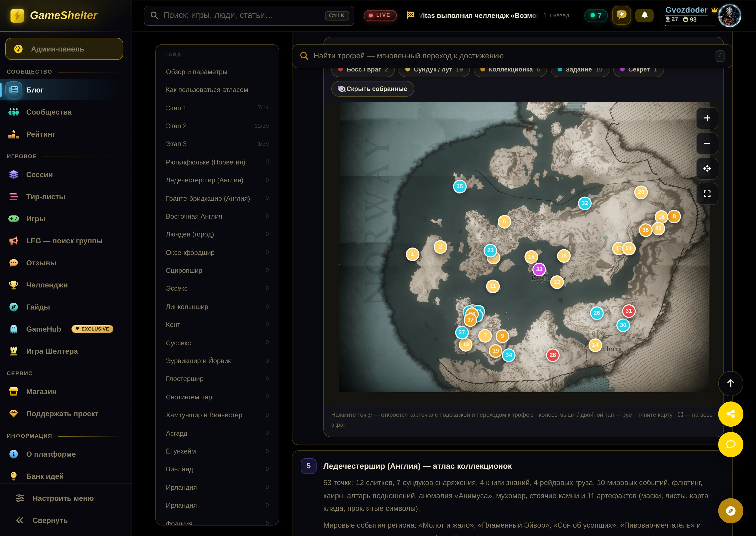Focus the main search field
This screenshot has height=536, width=756.
(x=249, y=16)
